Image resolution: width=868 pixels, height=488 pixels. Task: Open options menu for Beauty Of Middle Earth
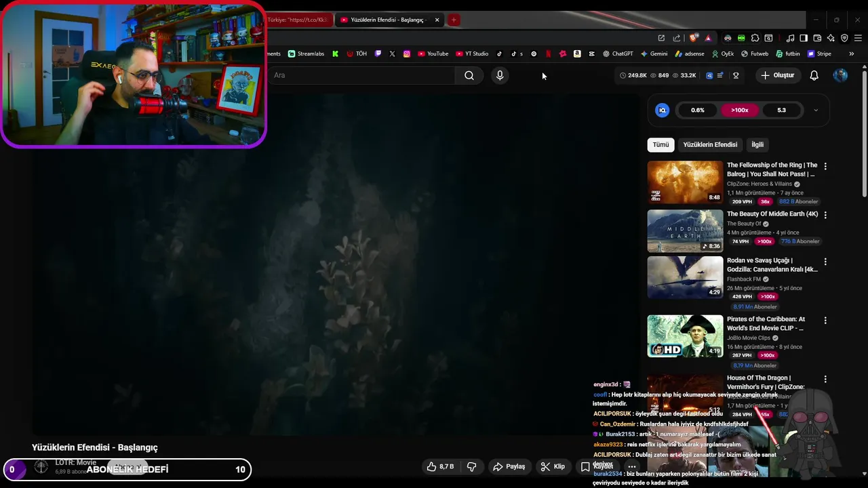(825, 215)
